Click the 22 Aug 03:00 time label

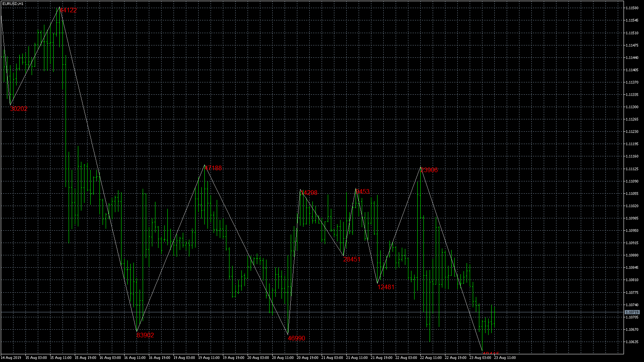(406, 358)
